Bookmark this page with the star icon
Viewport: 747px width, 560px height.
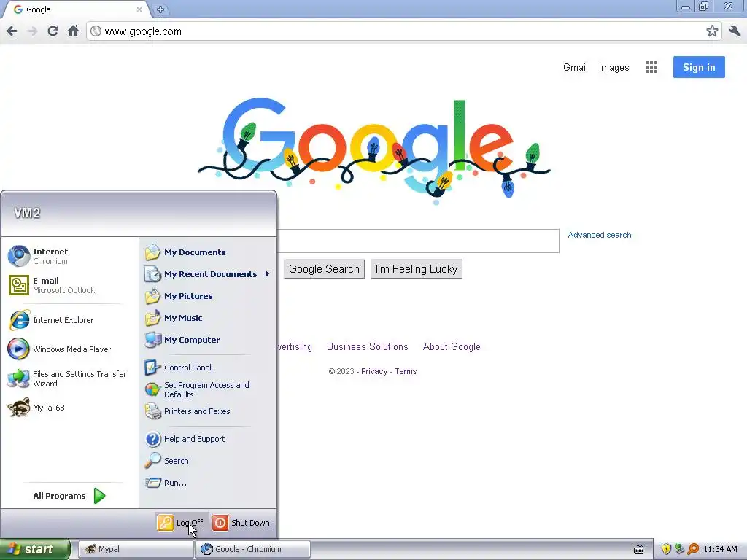click(x=712, y=31)
